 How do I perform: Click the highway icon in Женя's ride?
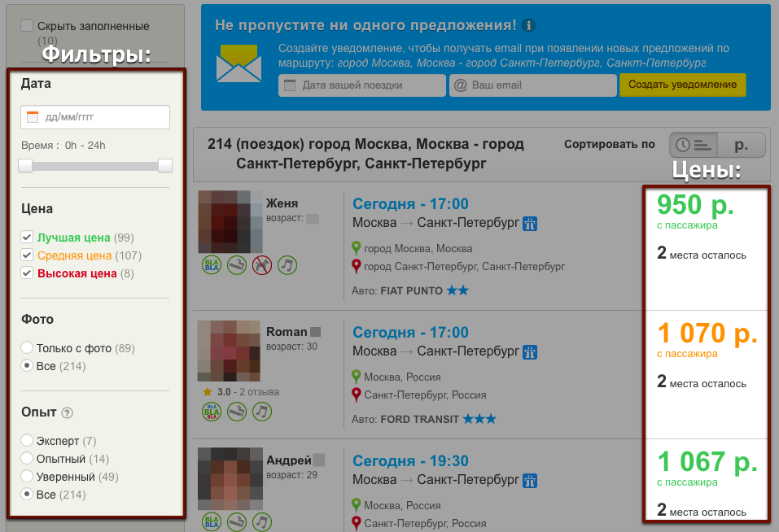pos(530,223)
